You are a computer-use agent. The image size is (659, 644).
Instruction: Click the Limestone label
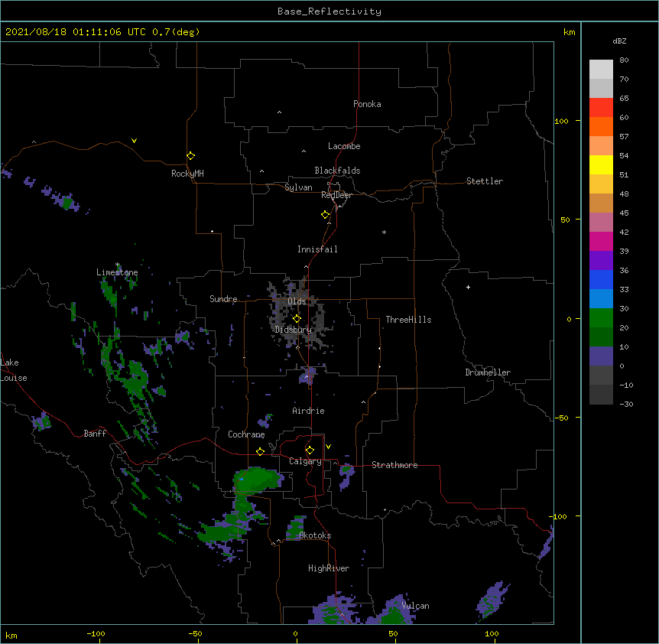117,272
